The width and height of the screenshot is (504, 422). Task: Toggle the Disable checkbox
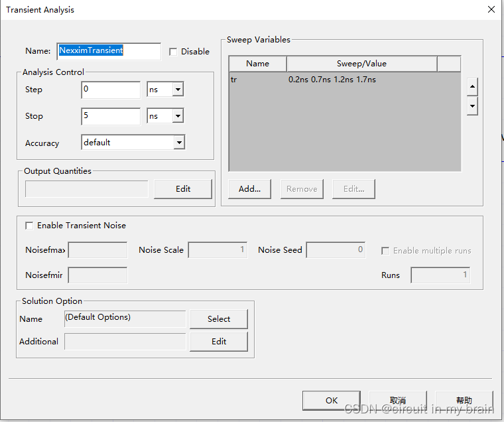173,52
